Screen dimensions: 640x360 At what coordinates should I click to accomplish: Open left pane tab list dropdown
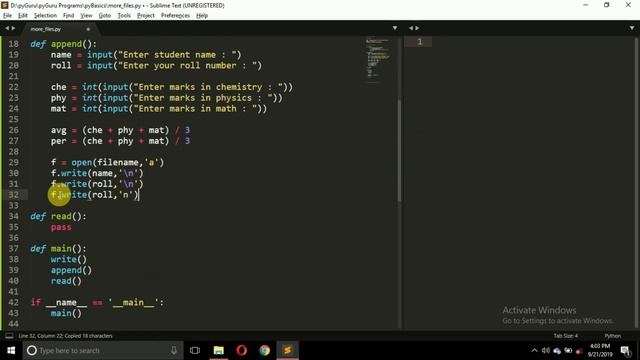395,28
